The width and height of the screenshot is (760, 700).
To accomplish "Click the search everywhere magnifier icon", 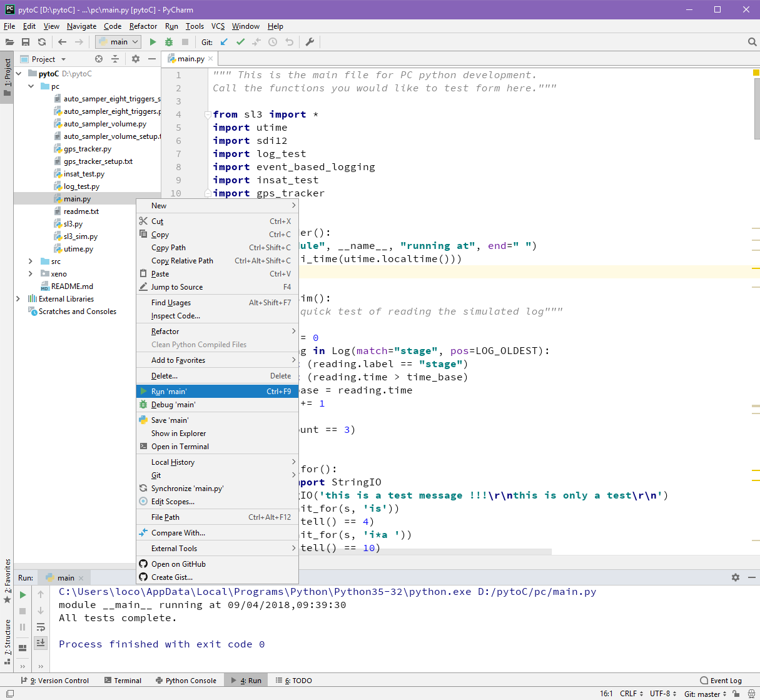I will (752, 42).
